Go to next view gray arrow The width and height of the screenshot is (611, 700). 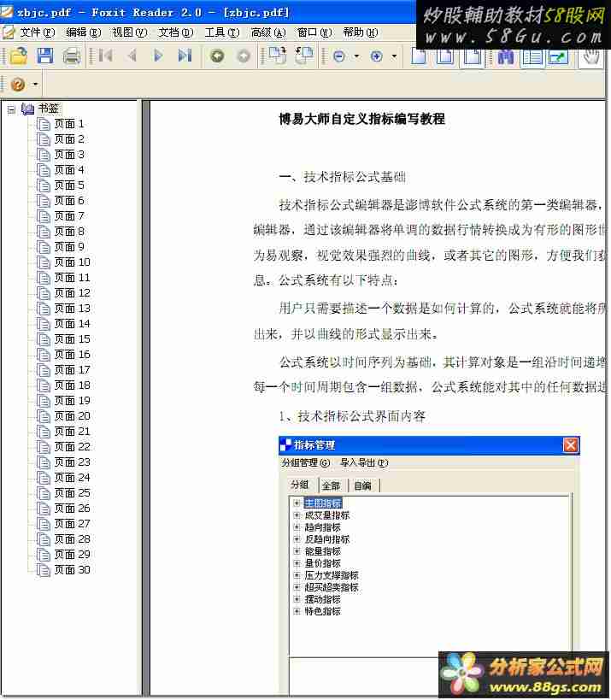click(244, 56)
